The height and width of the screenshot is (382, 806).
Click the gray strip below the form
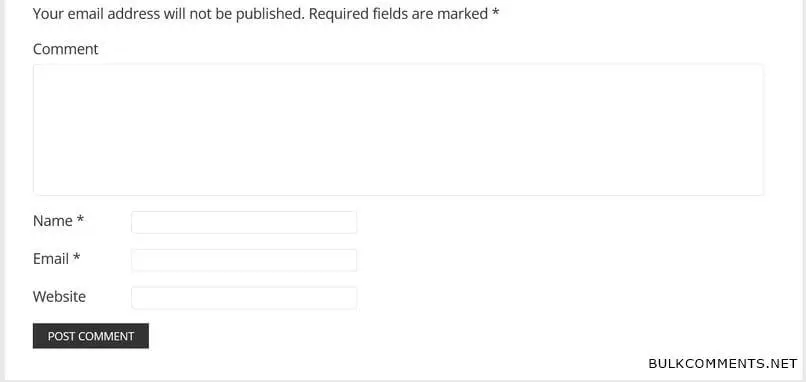coord(403,381)
